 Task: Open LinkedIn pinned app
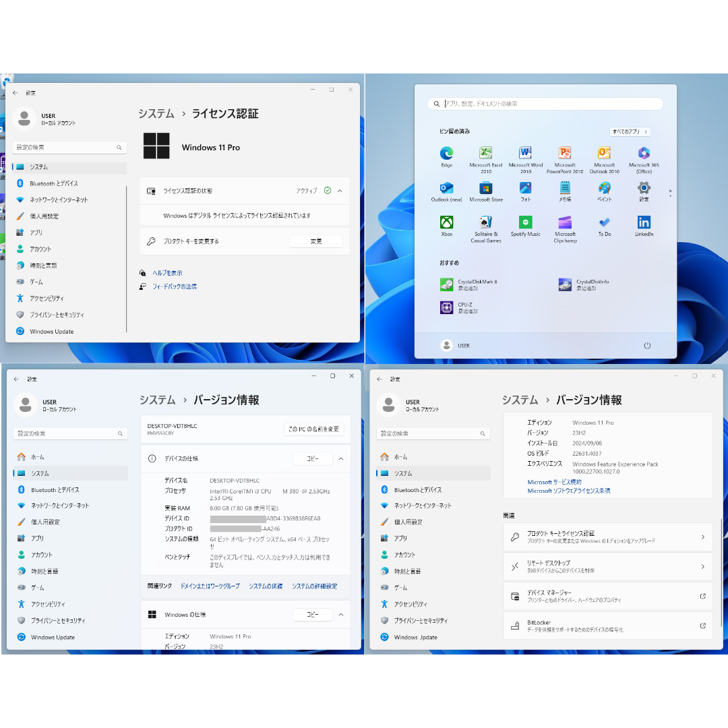[x=644, y=226]
